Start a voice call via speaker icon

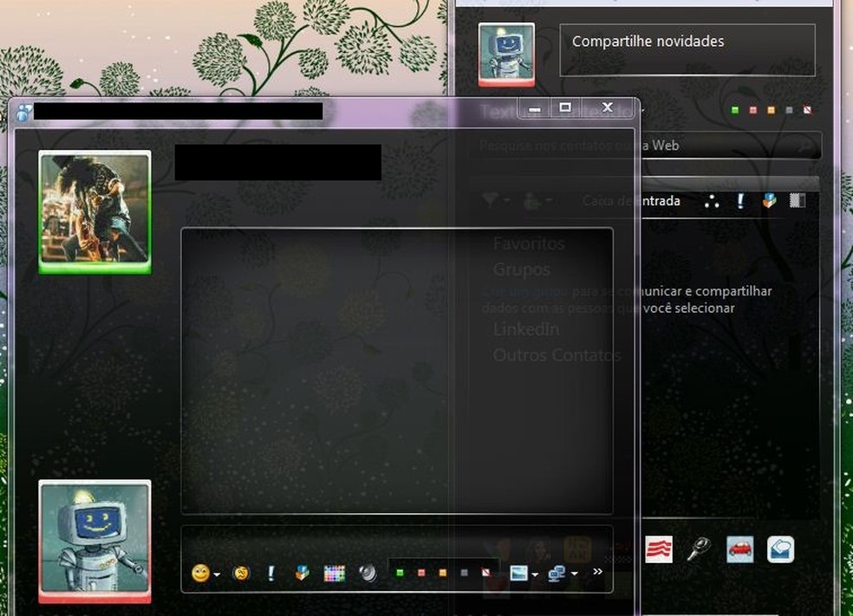(368, 574)
